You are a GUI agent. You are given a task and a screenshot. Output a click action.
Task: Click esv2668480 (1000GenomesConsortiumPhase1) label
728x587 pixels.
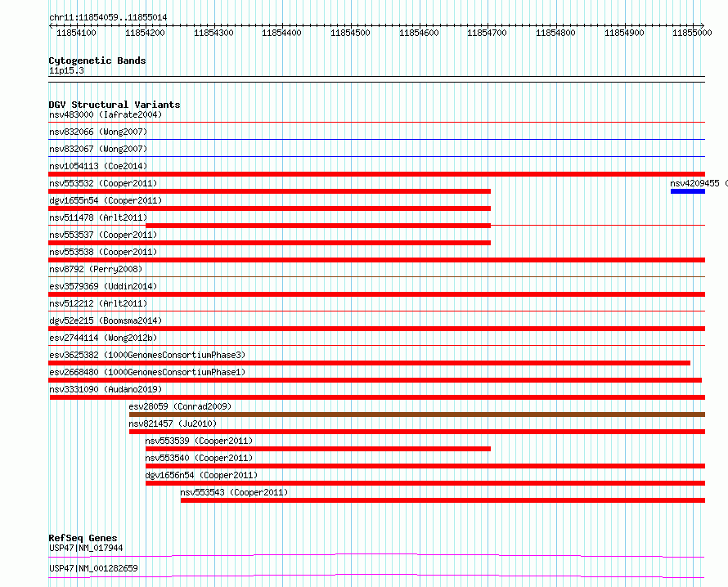pos(147,372)
